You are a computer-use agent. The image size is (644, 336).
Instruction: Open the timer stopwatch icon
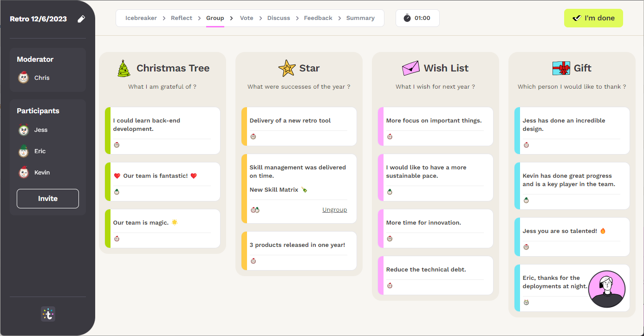pyautogui.click(x=407, y=18)
